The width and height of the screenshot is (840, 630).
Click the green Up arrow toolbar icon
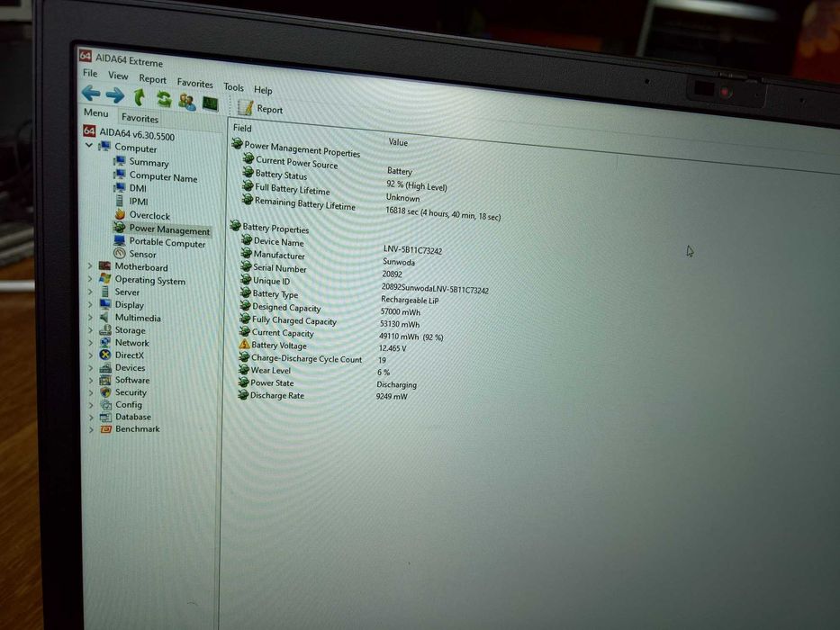[140, 97]
